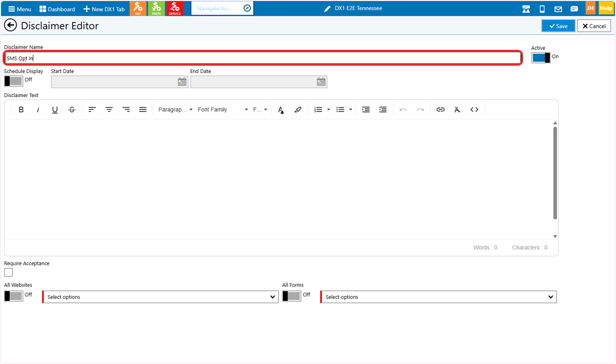The width and height of the screenshot is (616, 364).
Task: Expand the numbered list style arrow
Action: point(329,109)
